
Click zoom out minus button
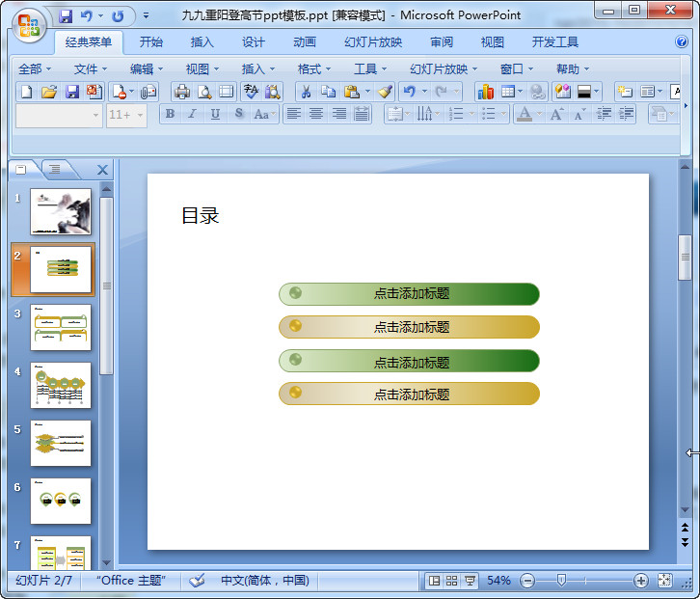527,581
